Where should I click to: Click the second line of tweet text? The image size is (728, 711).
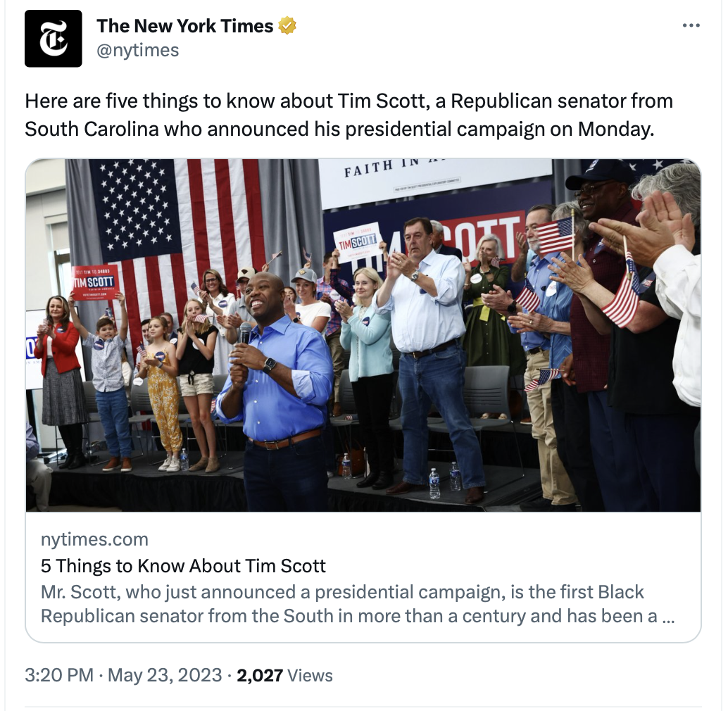click(x=339, y=129)
